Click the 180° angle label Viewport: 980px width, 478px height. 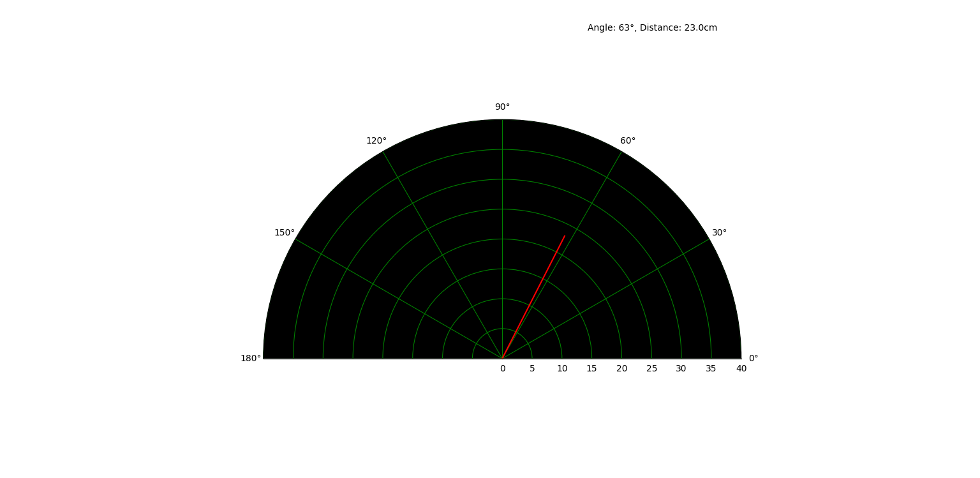pyautogui.click(x=251, y=359)
